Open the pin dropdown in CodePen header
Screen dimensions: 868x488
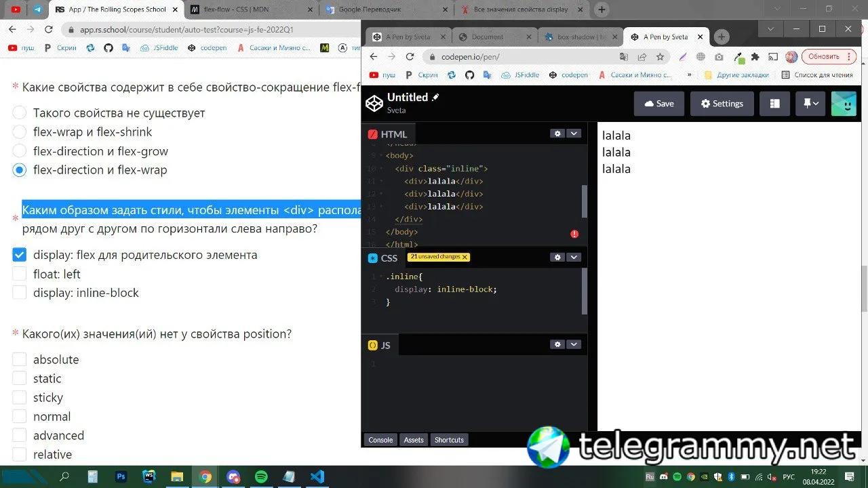(810, 104)
